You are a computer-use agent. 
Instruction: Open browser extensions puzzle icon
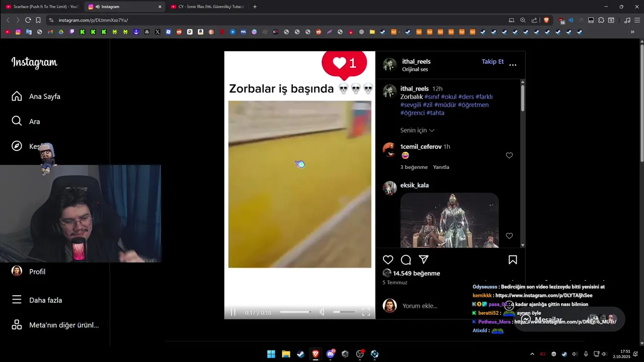[x=601, y=20]
